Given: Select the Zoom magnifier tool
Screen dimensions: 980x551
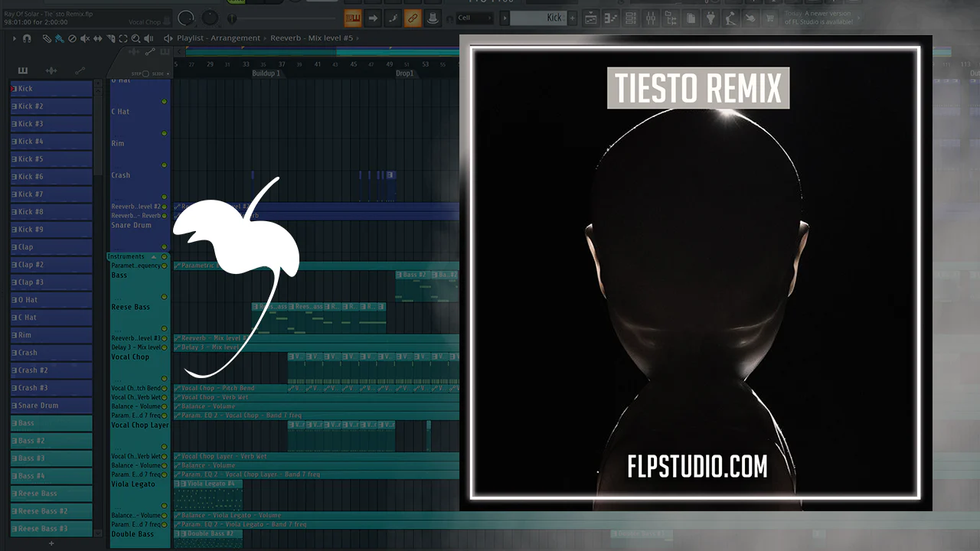Looking at the screenshot, I should 136,38.
